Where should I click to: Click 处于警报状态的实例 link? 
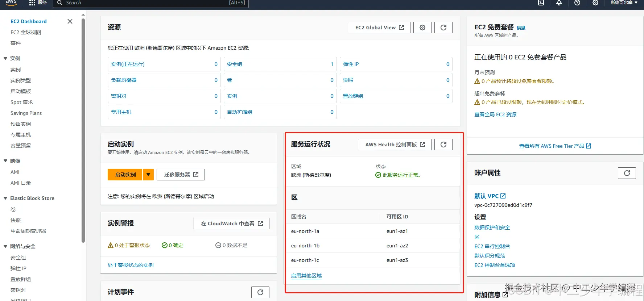(131, 265)
